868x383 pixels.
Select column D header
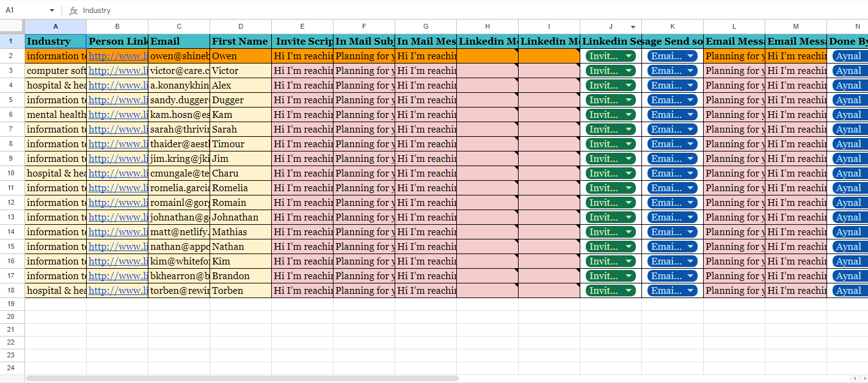coord(241,26)
